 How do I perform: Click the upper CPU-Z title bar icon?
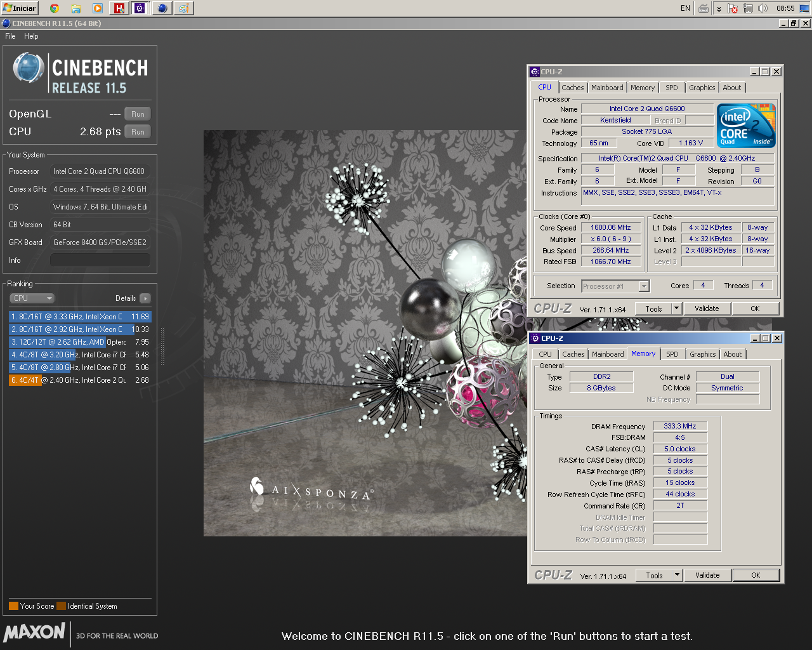535,72
